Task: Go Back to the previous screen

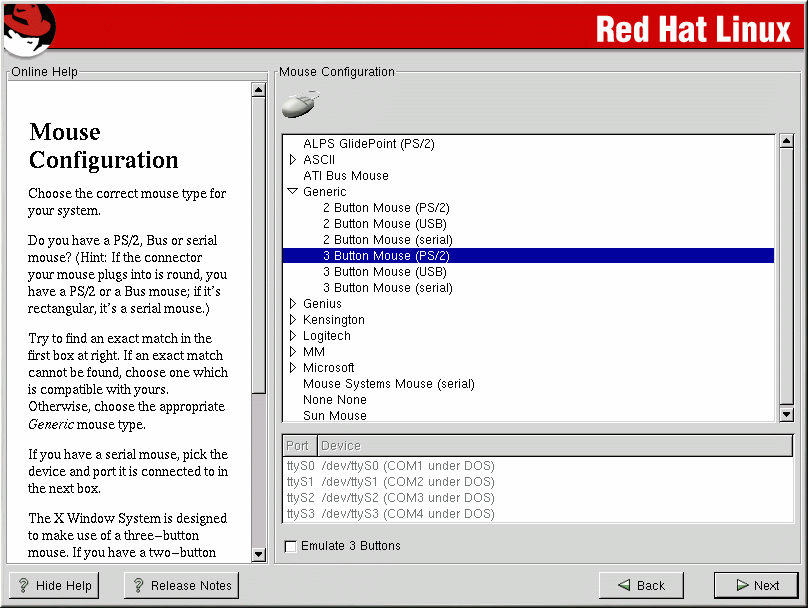Action: point(641,586)
